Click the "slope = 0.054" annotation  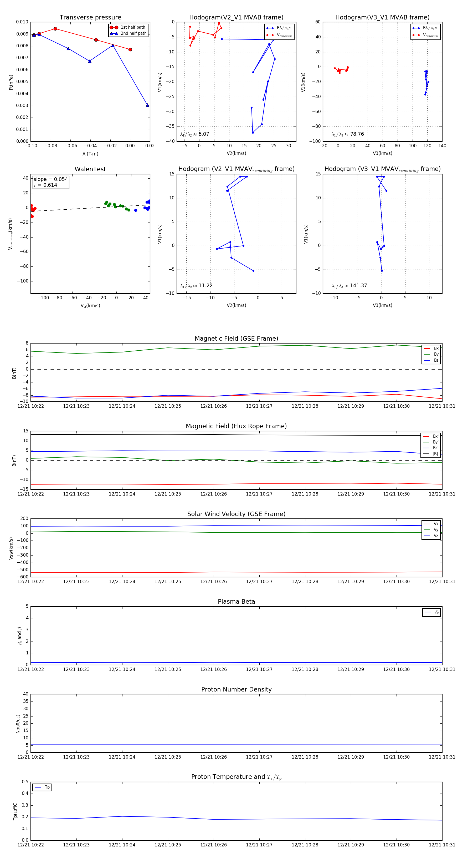[x=50, y=179]
